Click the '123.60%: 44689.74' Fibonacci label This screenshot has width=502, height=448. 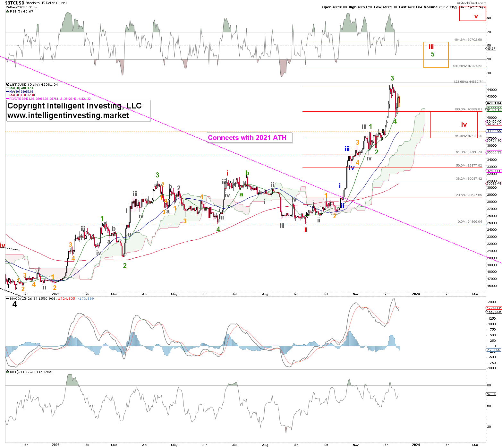coord(468,82)
